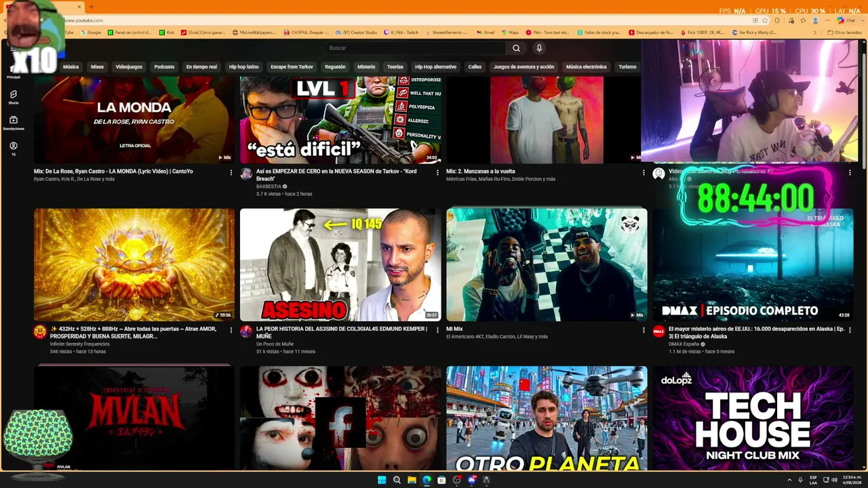Open the Shorts section in the sidebar
Viewport: 868px width, 488px height.
[x=14, y=97]
